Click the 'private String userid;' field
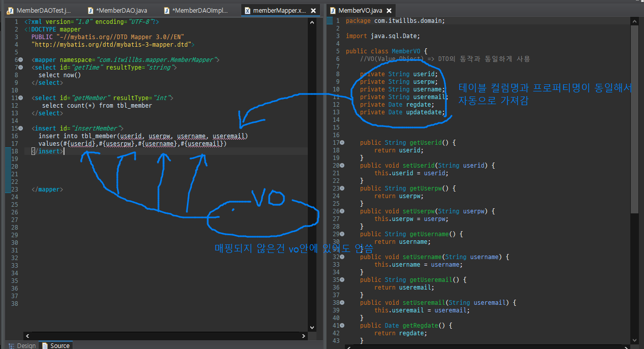 [399, 74]
